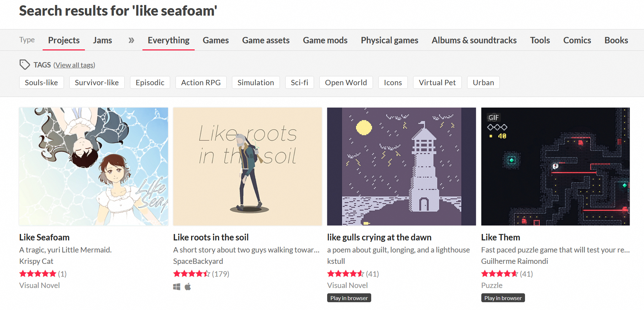The width and height of the screenshot is (644, 310).
Task: Choose the Open World tag
Action: [346, 82]
